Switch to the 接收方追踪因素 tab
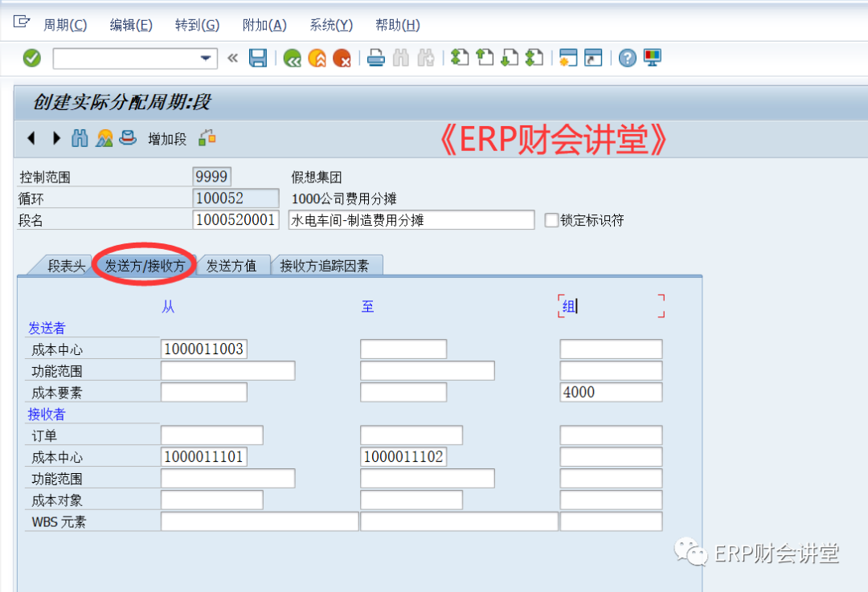This screenshot has height=592, width=868. [325, 266]
